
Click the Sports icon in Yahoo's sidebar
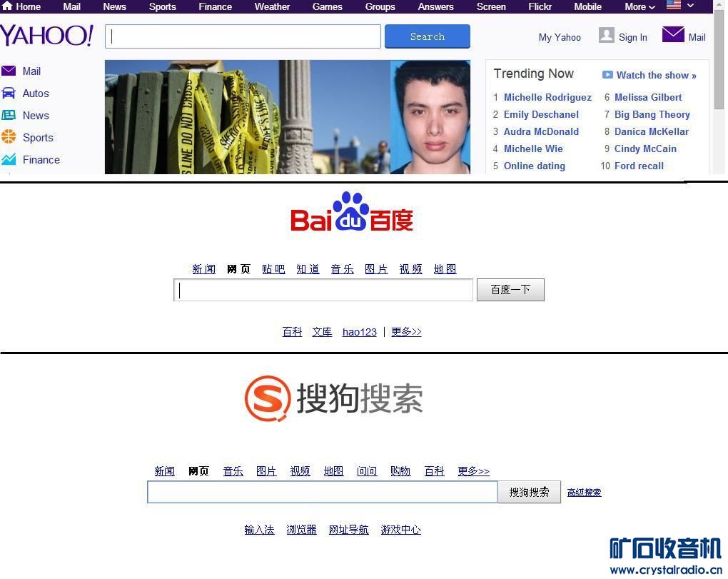point(9,138)
